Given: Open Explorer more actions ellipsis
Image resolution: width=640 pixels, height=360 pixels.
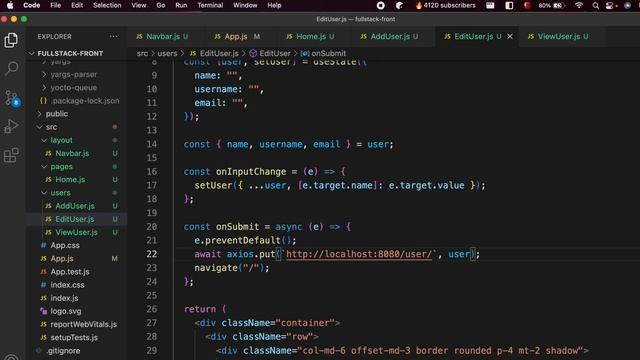Looking at the screenshot, I should click(x=113, y=36).
